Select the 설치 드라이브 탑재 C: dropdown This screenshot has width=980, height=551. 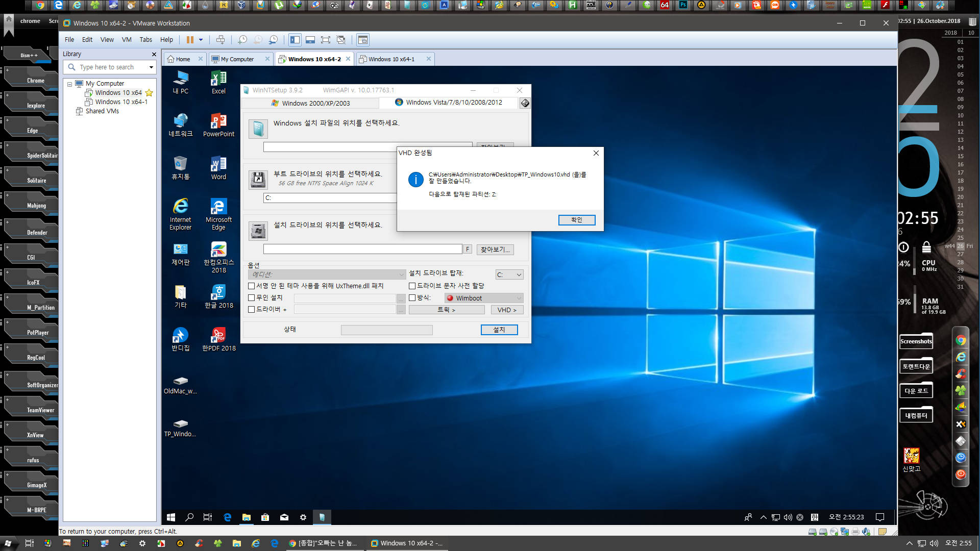click(508, 274)
